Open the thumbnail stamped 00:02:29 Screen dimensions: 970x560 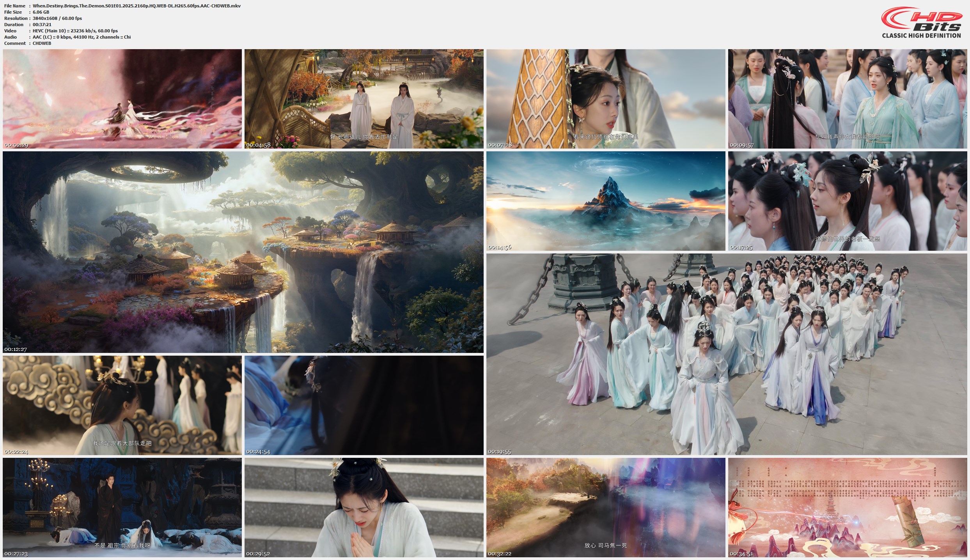coord(122,99)
